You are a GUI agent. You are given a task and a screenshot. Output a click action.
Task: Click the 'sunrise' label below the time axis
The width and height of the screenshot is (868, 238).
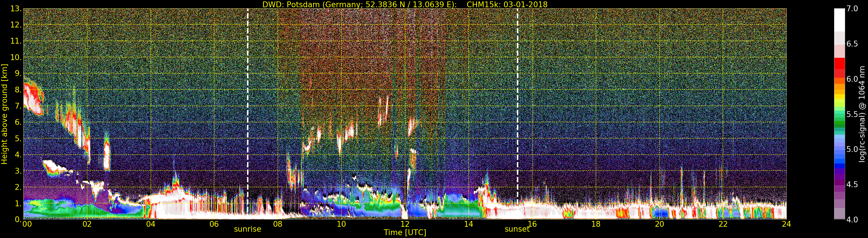click(248, 229)
